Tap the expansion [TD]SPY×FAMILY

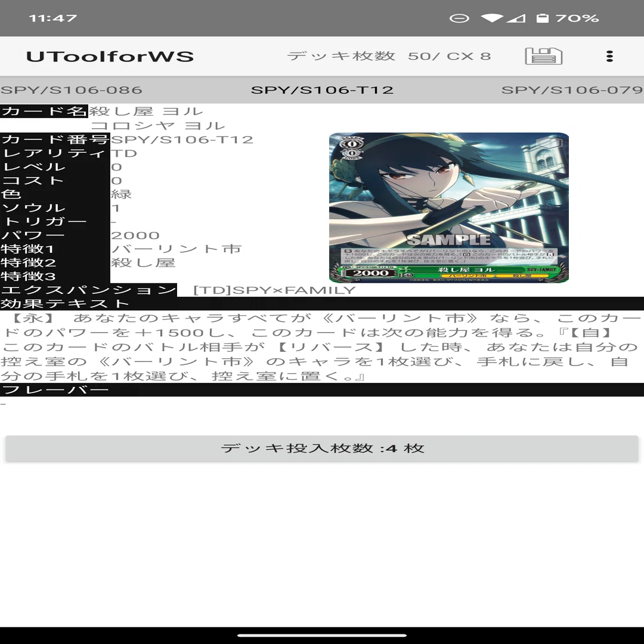274,290
